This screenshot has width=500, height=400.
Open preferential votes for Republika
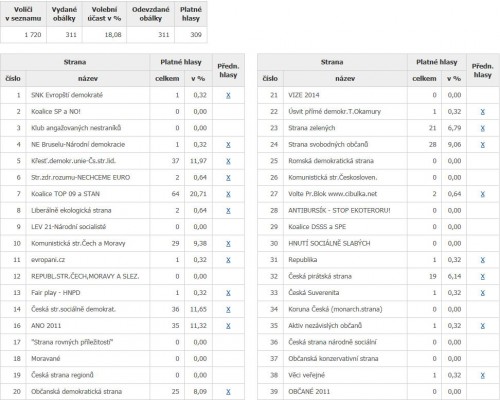(482, 260)
